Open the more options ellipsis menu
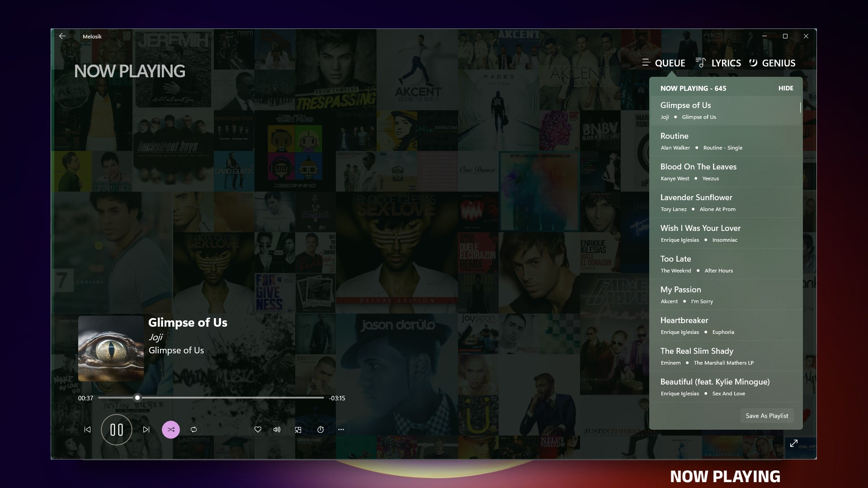The image size is (868, 488). click(x=341, y=430)
